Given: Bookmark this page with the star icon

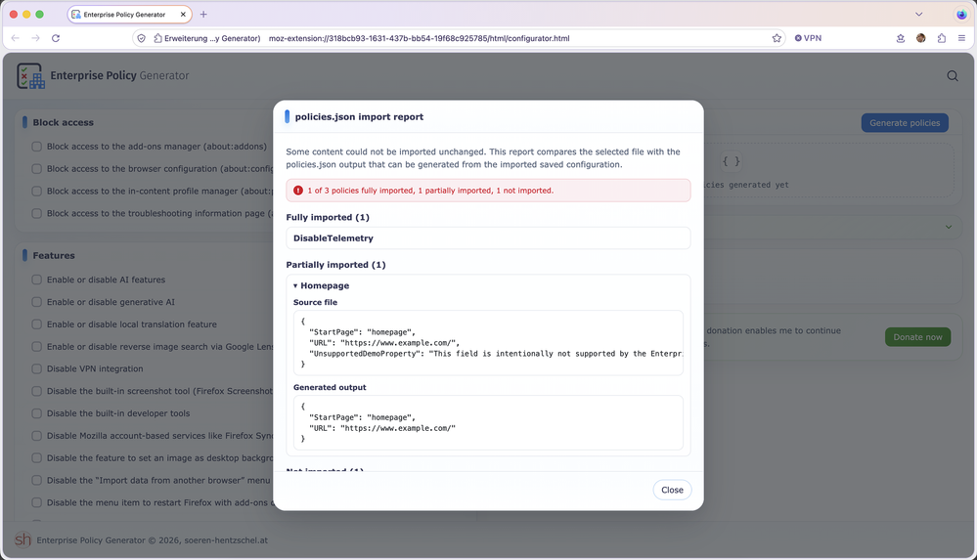Looking at the screenshot, I should point(777,38).
